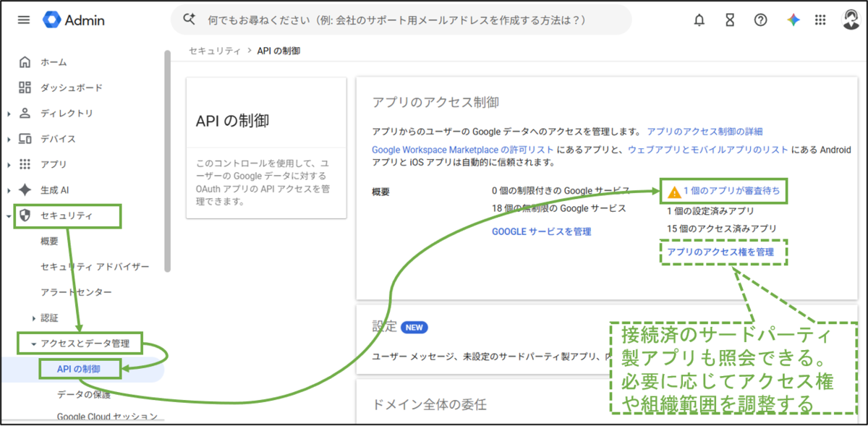Click 1 個の設定済みアプリ text
The width and height of the screenshot is (868, 426).
tap(710, 211)
